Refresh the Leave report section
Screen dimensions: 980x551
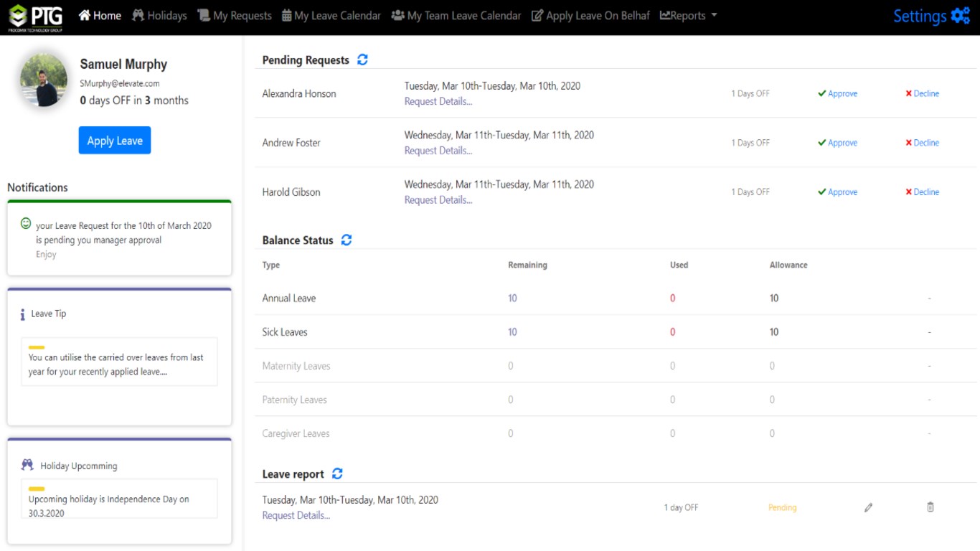pos(337,474)
